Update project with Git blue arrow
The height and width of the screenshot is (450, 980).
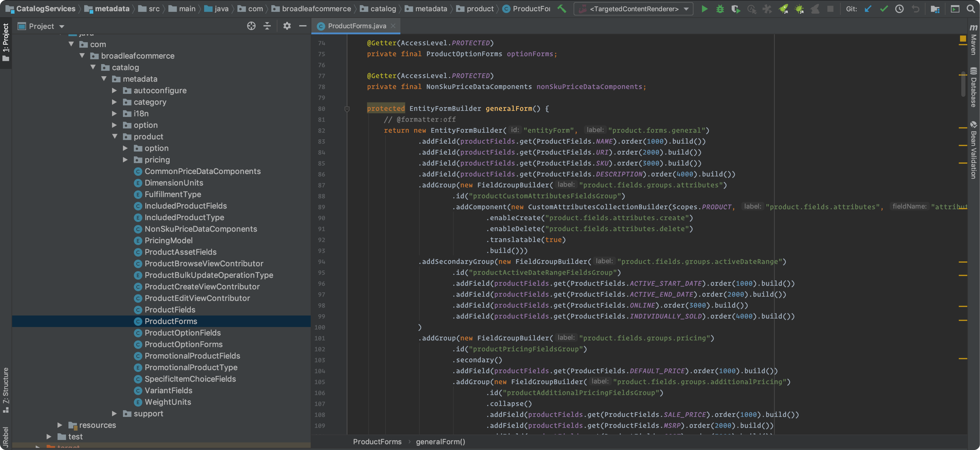tap(868, 9)
